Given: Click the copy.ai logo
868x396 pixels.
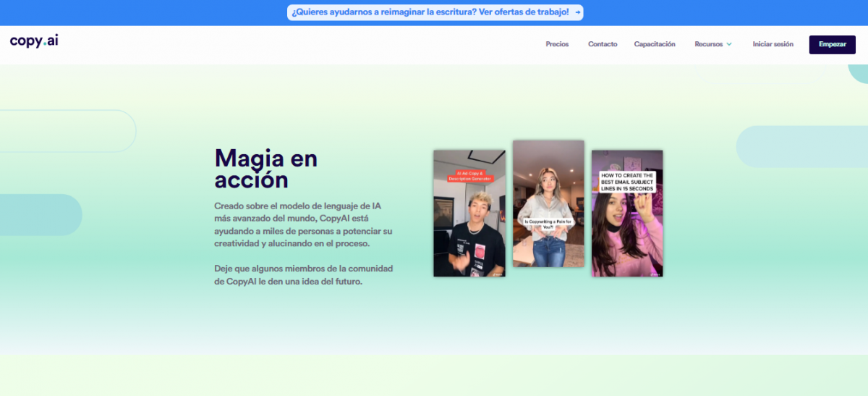Looking at the screenshot, I should click(34, 41).
